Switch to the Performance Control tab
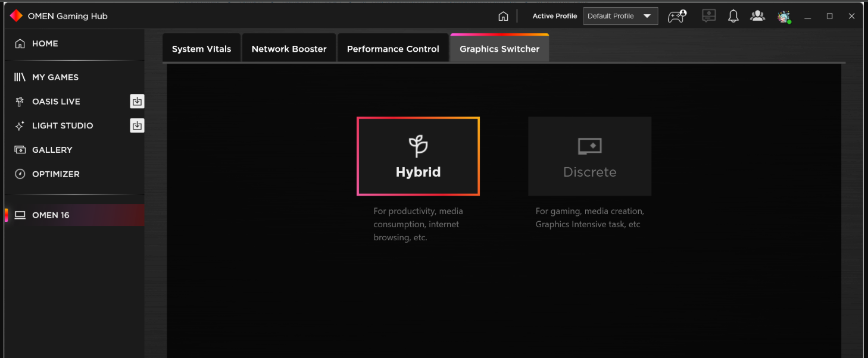 tap(393, 48)
